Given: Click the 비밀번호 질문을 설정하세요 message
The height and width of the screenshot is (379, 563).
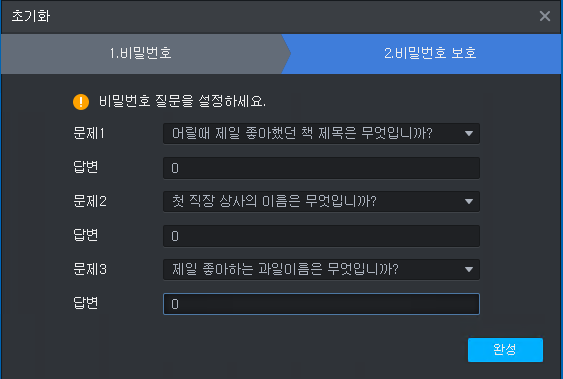Looking at the screenshot, I should pos(182,102).
